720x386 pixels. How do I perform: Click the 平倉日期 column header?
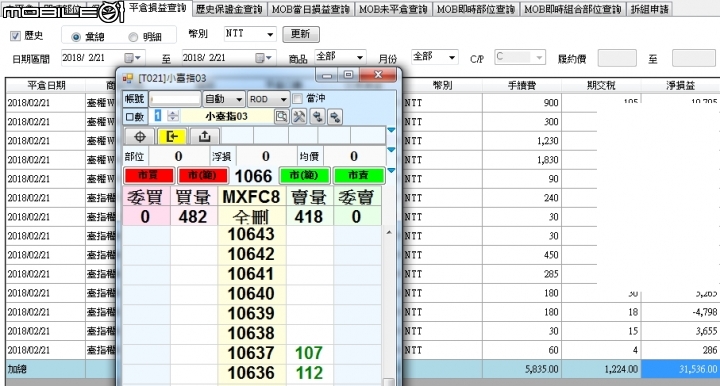(46, 85)
